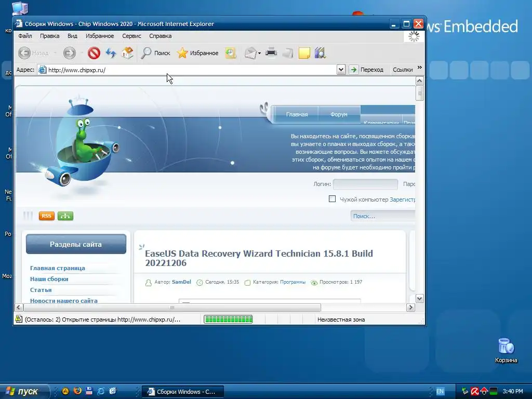The width and height of the screenshot is (532, 399).
Task: Click the Mail envelope toolbar icon
Action: pos(250,53)
